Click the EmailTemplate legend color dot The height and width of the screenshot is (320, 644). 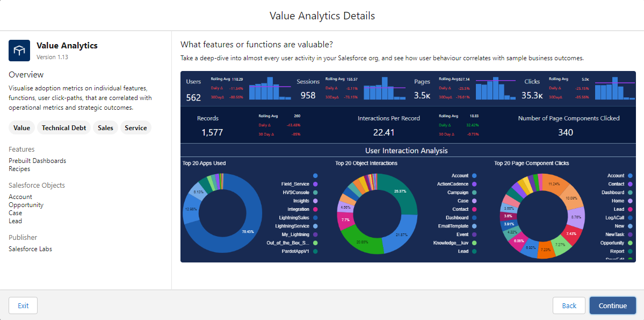[474, 226]
